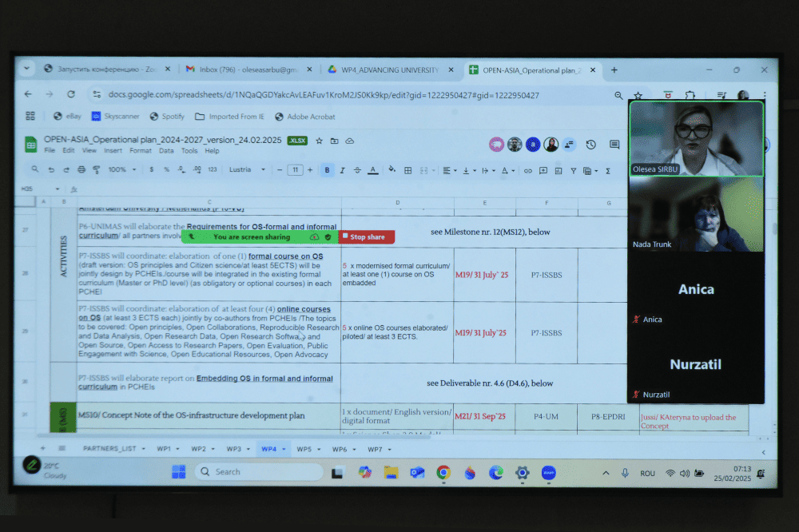Open File Explorer from taskbar
Viewport: 799px width, 532px height.
(x=391, y=473)
